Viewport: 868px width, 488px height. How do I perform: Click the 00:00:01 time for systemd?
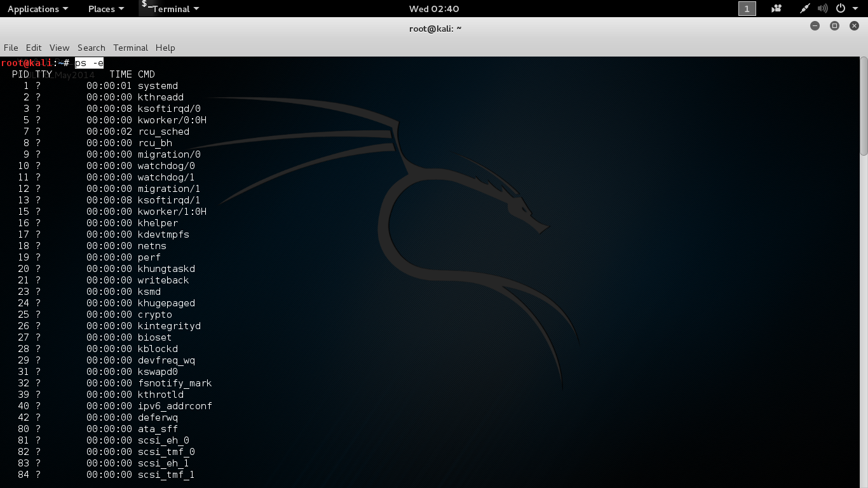pyautogui.click(x=109, y=86)
